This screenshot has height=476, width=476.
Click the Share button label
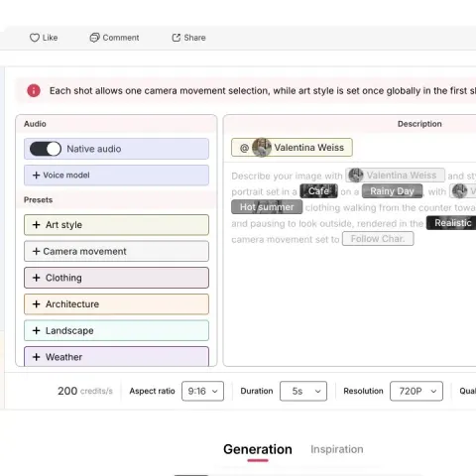(194, 38)
